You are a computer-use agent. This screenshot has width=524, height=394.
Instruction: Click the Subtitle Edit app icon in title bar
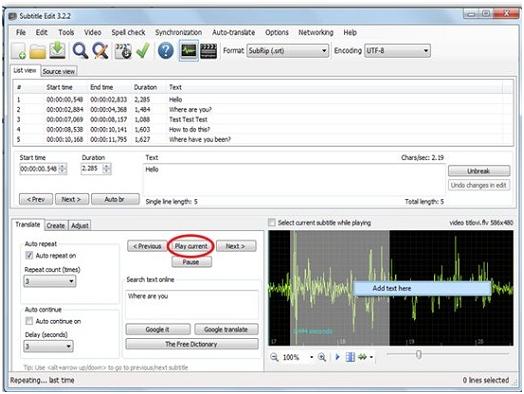tap(12, 16)
